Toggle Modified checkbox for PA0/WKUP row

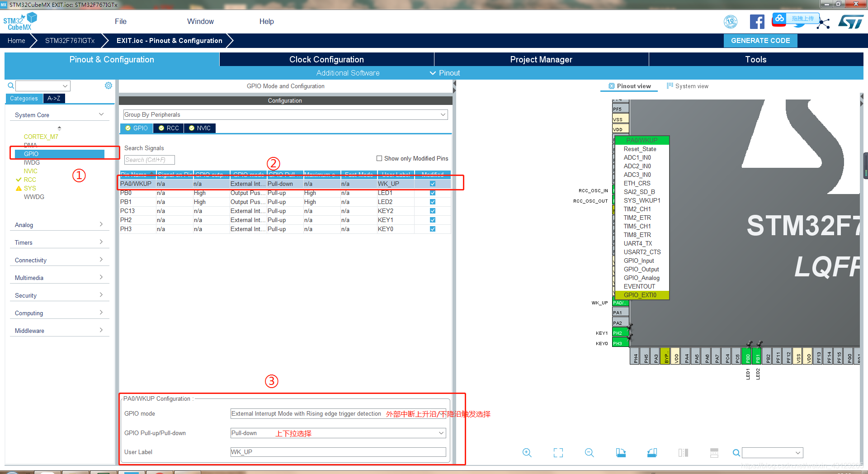coord(433,184)
